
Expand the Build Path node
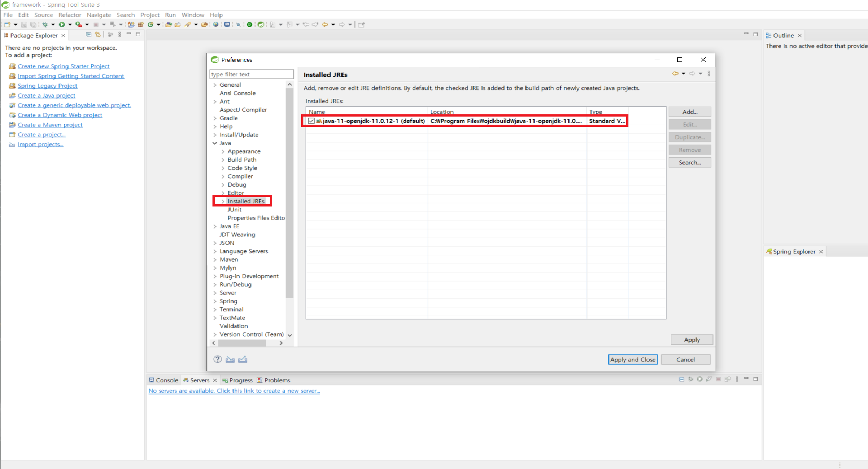(223, 160)
